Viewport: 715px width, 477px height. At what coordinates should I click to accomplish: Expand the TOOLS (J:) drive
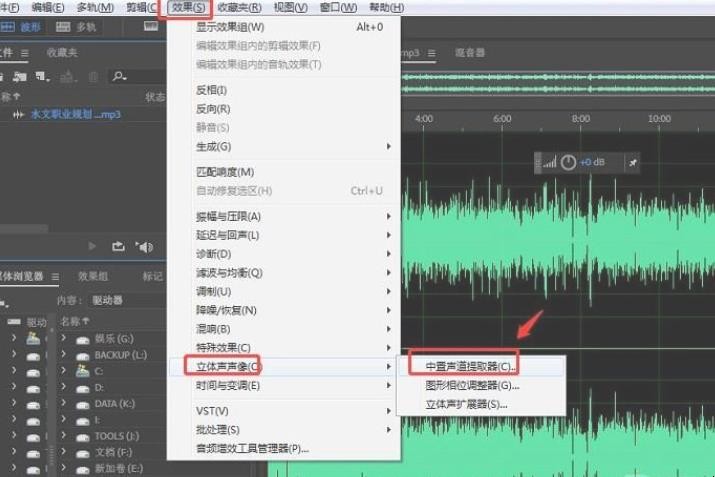pyautogui.click(x=64, y=436)
